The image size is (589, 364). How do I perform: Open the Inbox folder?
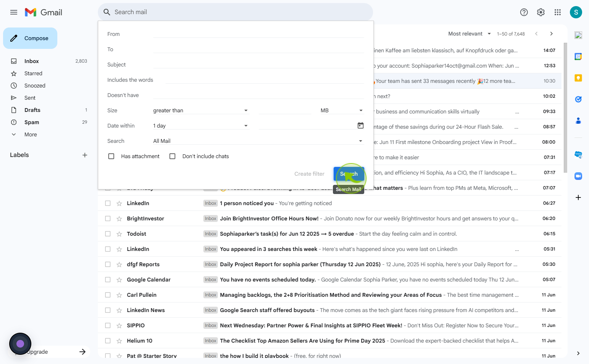pyautogui.click(x=31, y=61)
